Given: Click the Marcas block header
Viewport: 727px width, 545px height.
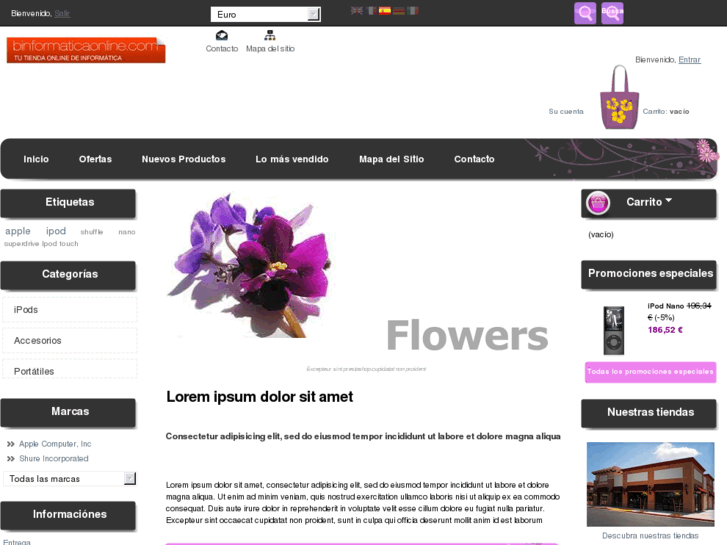Looking at the screenshot, I should click(68, 412).
